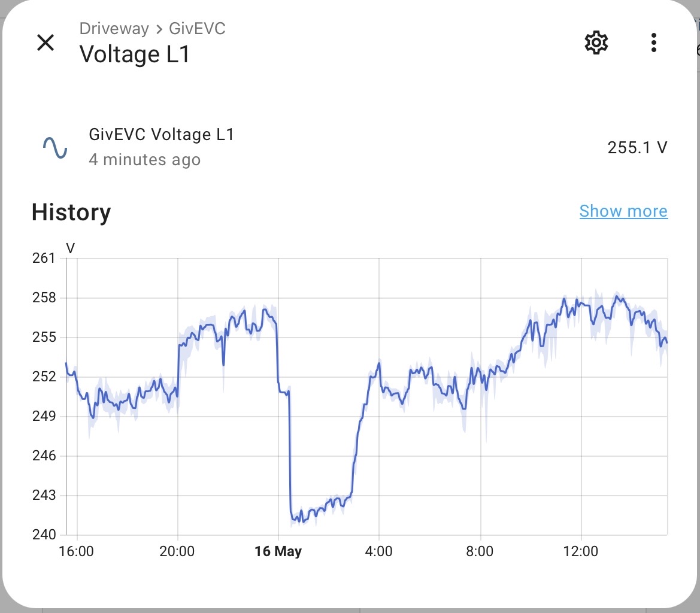This screenshot has height=613, width=700.
Task: Select the 255.1 V current value
Action: coord(637,148)
